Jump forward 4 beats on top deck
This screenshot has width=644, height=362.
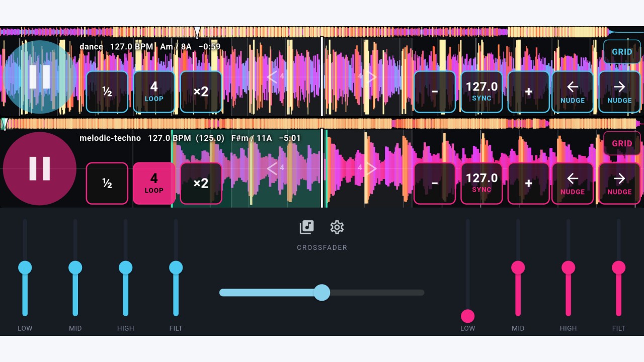(367, 76)
